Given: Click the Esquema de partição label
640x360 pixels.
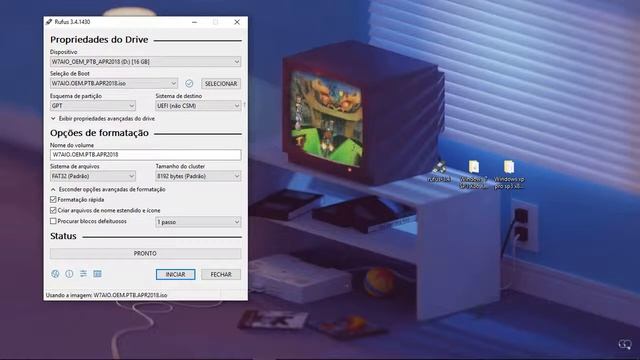Looking at the screenshot, I should 76,96.
